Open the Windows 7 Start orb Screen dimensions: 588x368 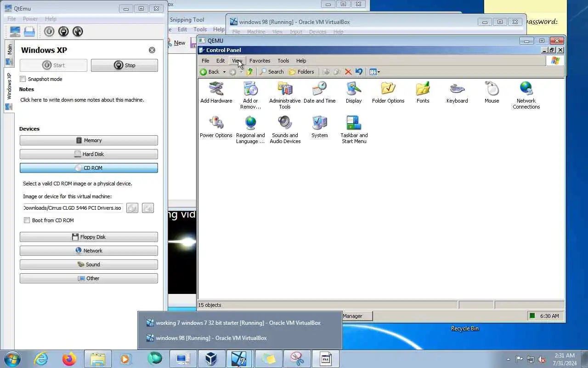[x=12, y=359]
